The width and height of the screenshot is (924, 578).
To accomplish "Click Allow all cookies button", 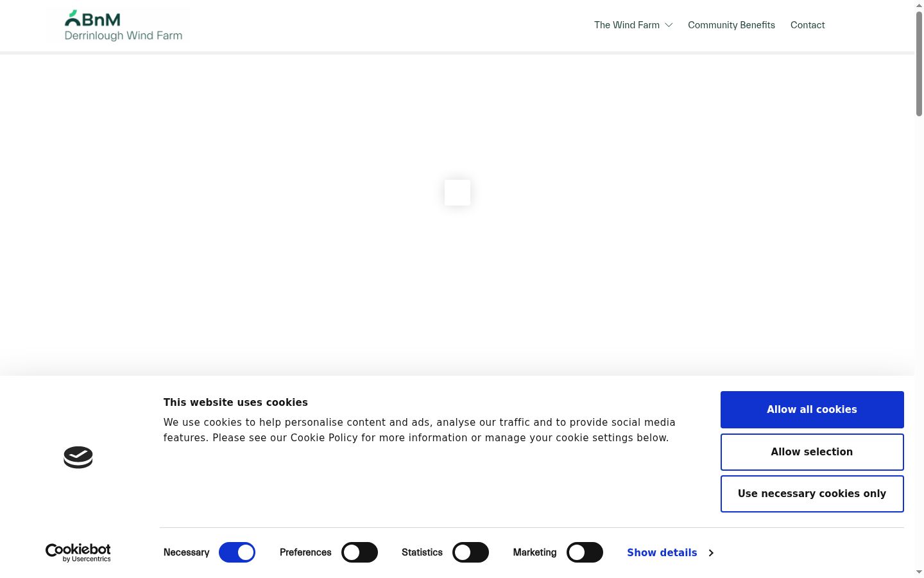I will point(812,410).
